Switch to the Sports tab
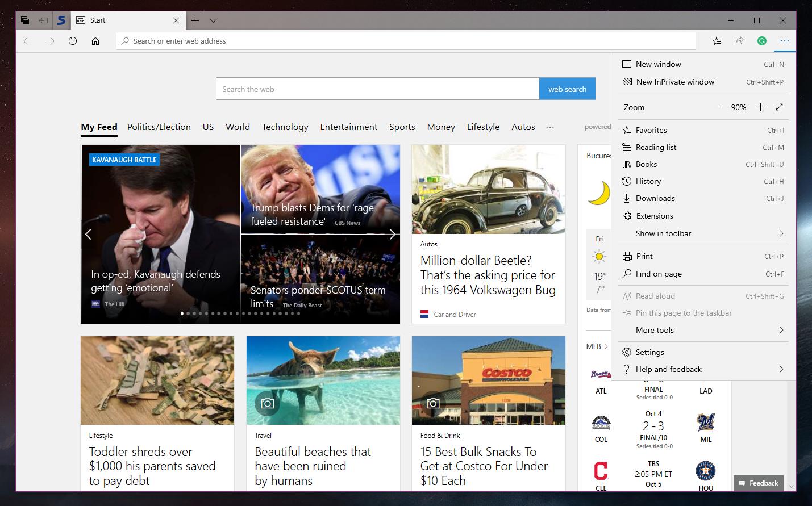 coord(402,127)
